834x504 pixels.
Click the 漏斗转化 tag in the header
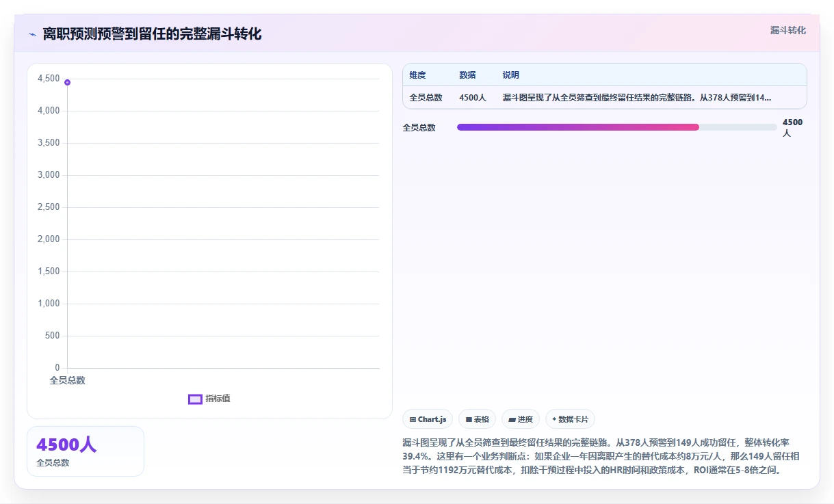pyautogui.click(x=788, y=30)
